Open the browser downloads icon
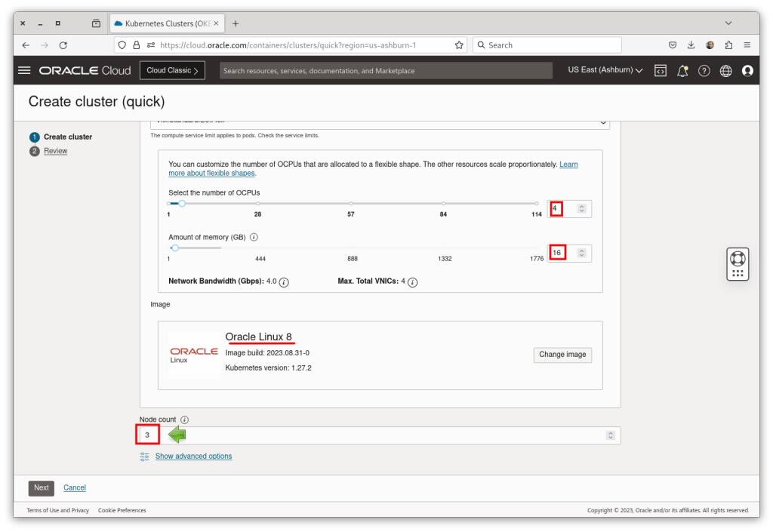This screenshot has height=532, width=773. [x=691, y=45]
